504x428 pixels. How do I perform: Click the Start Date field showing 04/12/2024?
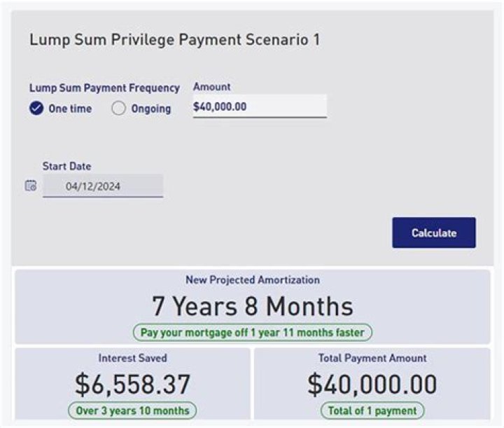pyautogui.click(x=103, y=186)
